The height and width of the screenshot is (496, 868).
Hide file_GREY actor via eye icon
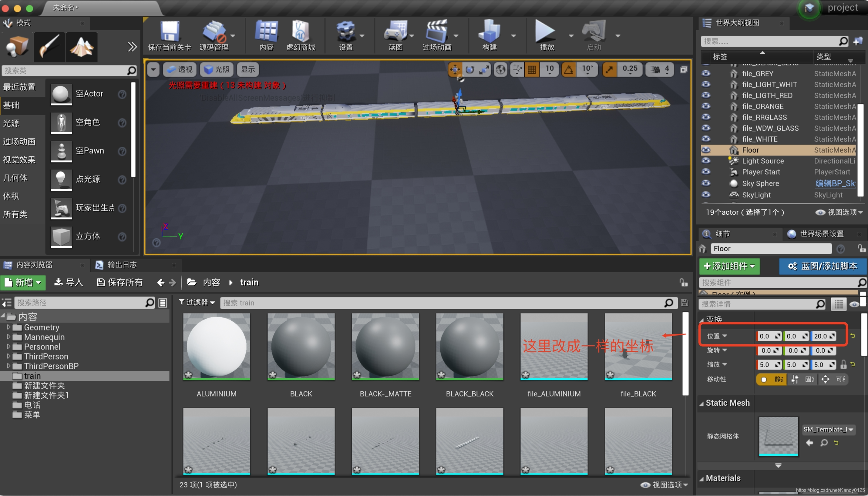(706, 73)
